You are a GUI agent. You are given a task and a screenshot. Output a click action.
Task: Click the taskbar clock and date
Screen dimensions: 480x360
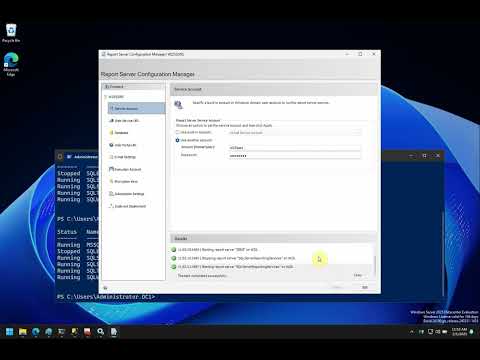[x=460, y=332]
